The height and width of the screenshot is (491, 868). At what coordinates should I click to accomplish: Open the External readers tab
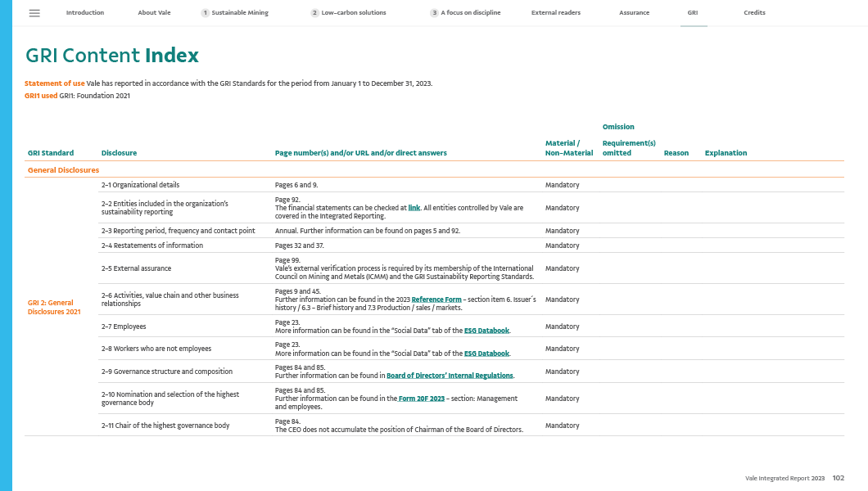pos(555,13)
